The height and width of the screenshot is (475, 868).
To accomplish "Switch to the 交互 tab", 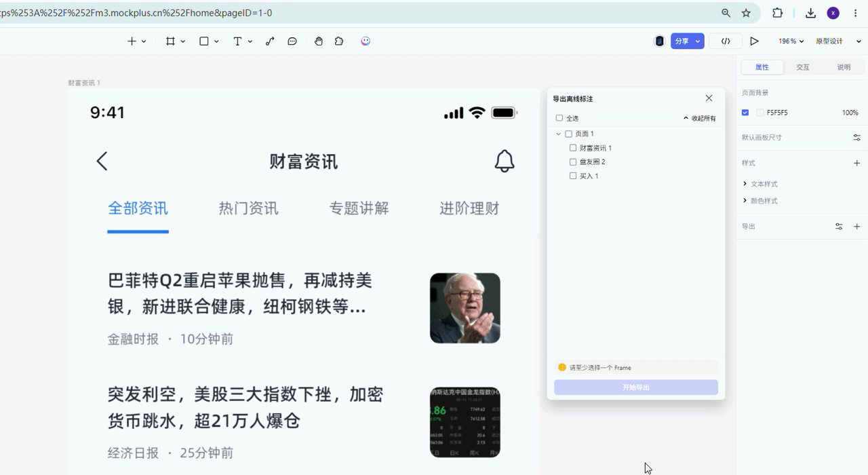I will [x=803, y=67].
